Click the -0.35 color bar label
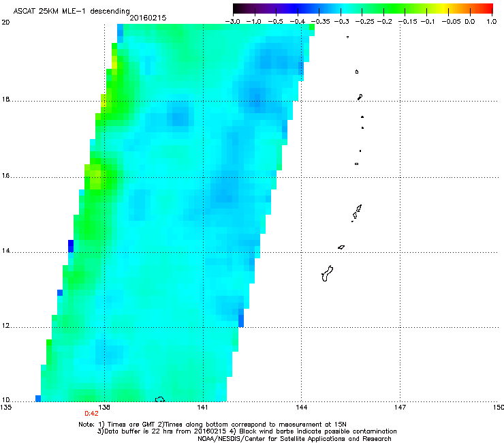Screen dimensions: 504x443 [x=320, y=22]
